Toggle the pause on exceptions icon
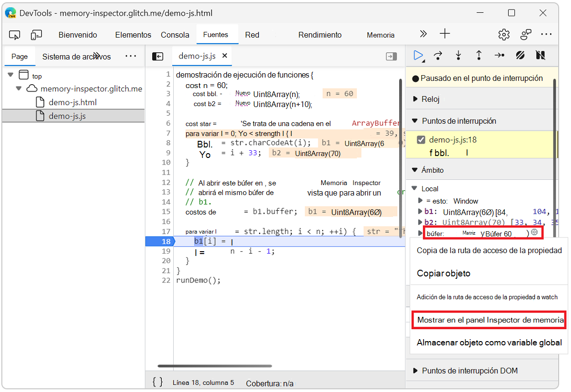The width and height of the screenshot is (571, 392). [541, 56]
